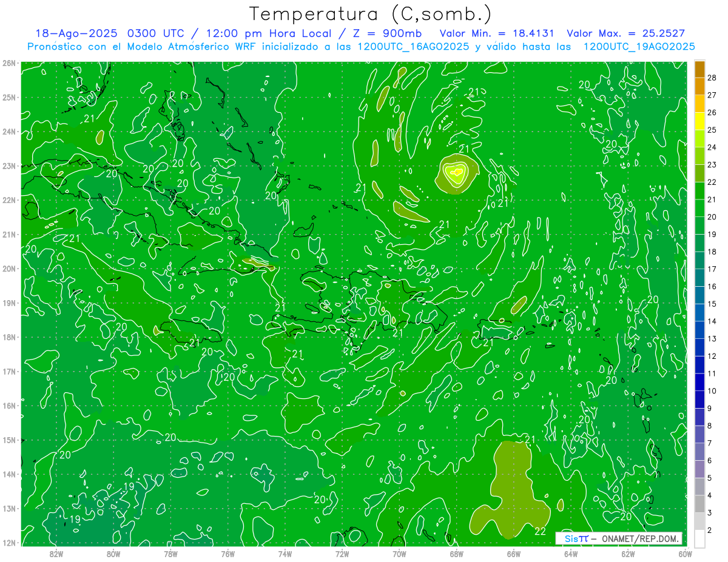The height and width of the screenshot is (562, 728).
Task: Click the yellow warm core near 23N 68W
Action: tap(456, 172)
